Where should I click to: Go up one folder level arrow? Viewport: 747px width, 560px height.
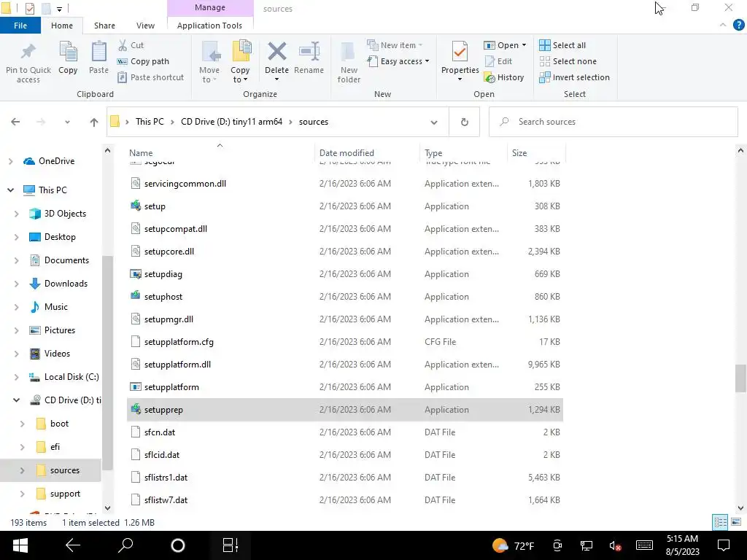tap(94, 122)
